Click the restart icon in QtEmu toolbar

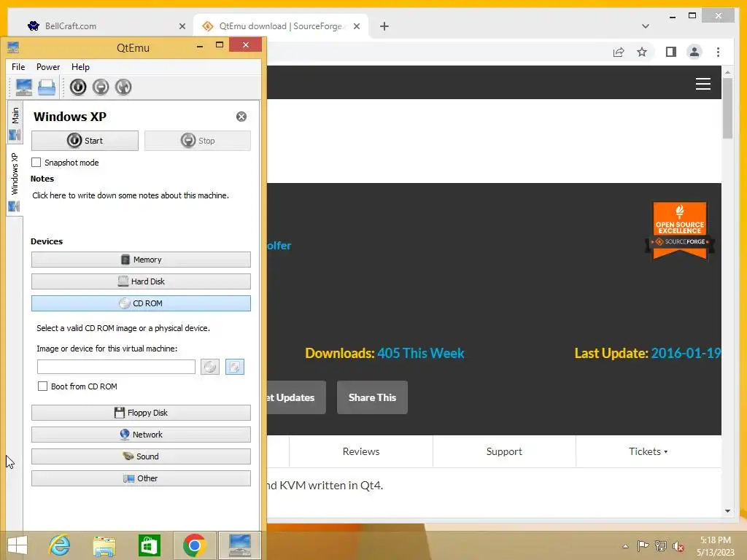(123, 87)
